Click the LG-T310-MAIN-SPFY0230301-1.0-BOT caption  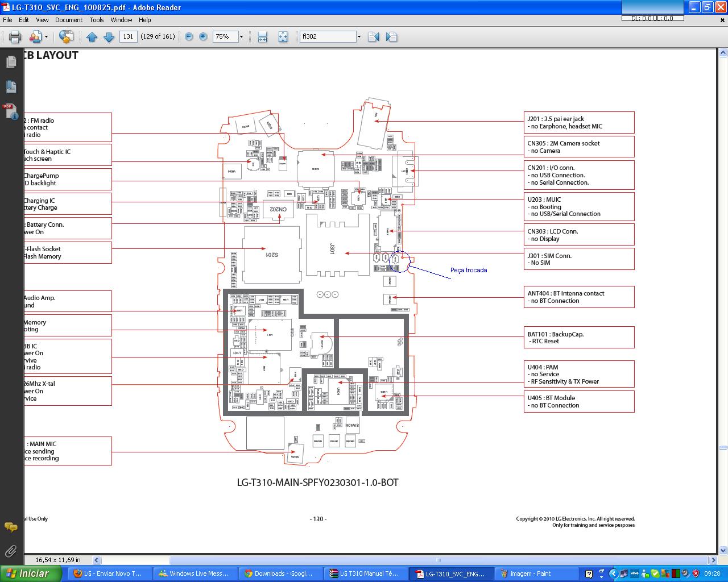pyautogui.click(x=318, y=483)
